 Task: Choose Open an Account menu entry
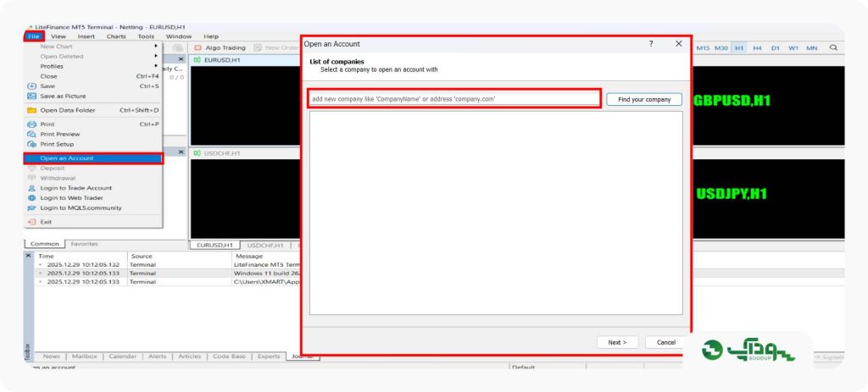pyautogui.click(x=93, y=158)
